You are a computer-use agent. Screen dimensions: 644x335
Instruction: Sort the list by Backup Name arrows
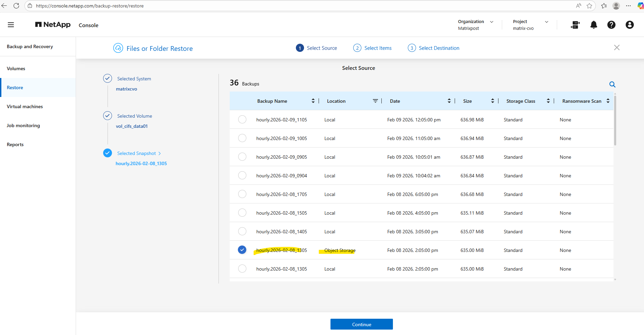point(313,101)
